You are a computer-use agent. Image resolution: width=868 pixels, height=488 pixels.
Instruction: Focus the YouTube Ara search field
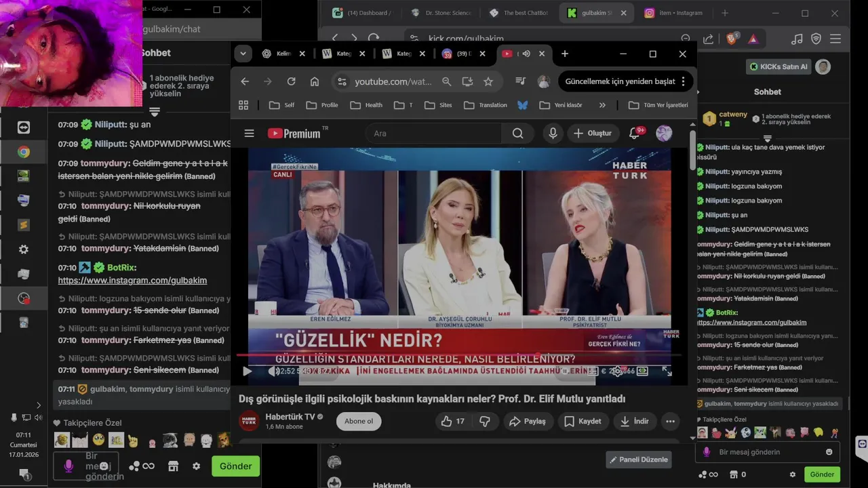click(x=435, y=134)
